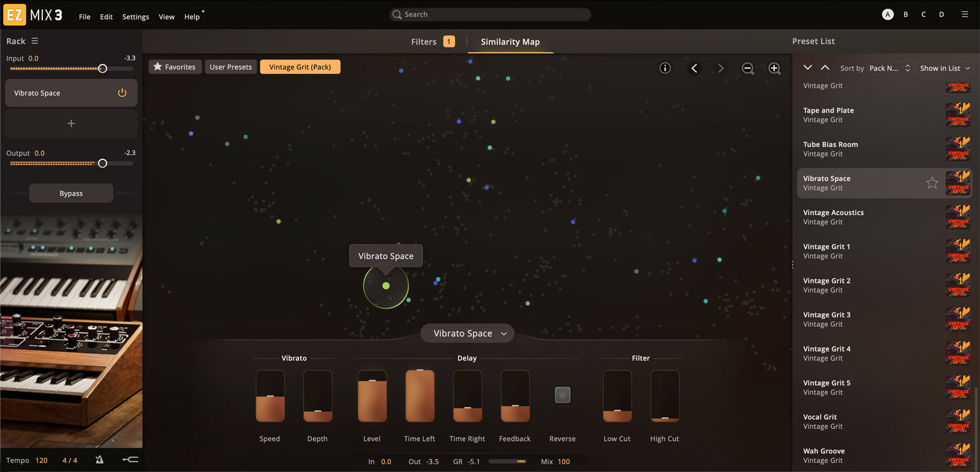
Task: Select the Vintage Grit 1 preset
Action: [884, 251]
